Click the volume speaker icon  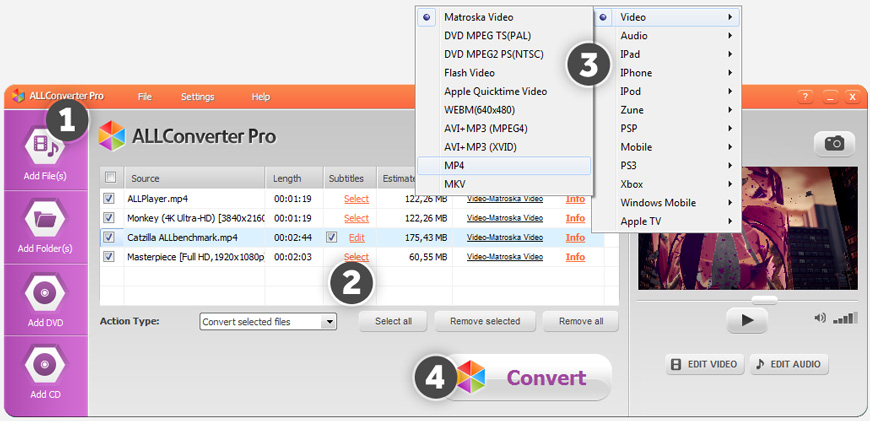[820, 318]
